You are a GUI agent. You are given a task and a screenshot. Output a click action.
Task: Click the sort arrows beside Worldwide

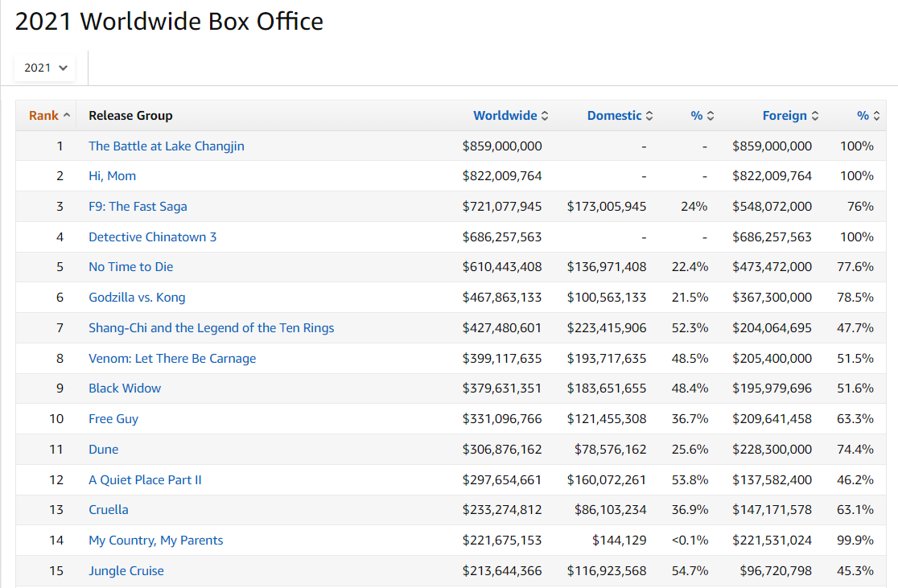pos(545,116)
